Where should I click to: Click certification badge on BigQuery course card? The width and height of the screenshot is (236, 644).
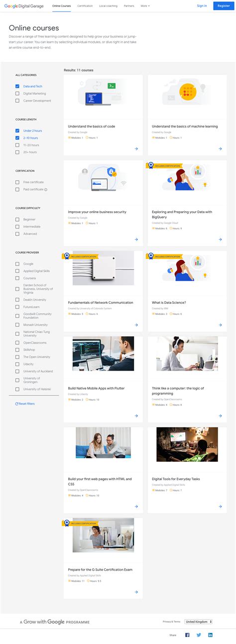click(164, 166)
